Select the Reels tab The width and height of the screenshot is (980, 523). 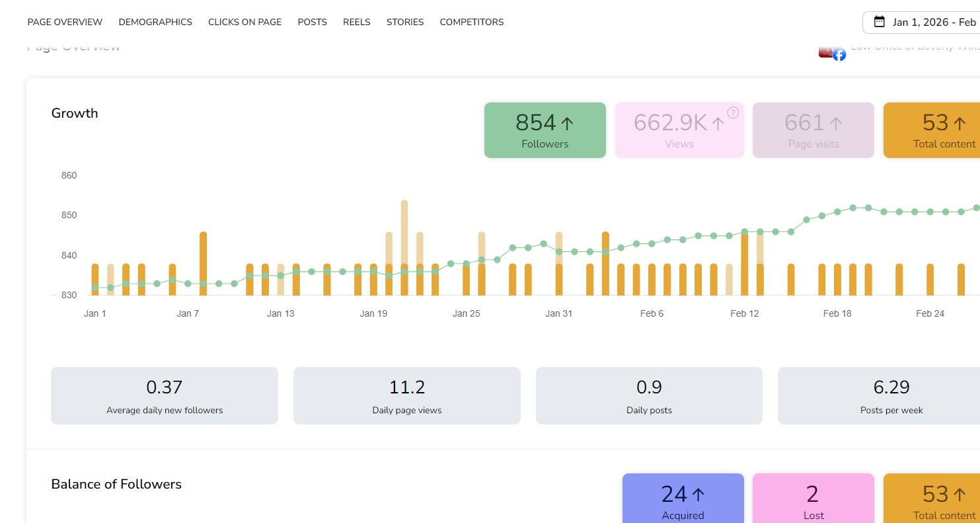tap(357, 22)
